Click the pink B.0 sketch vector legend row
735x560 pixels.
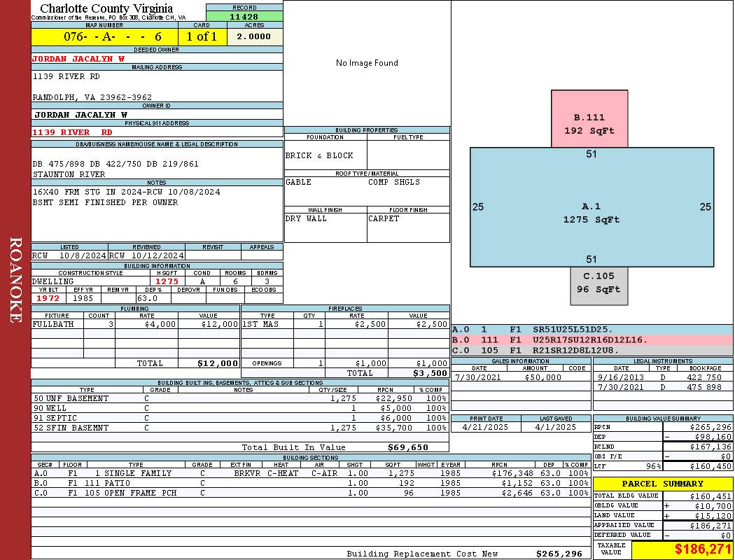(591, 340)
